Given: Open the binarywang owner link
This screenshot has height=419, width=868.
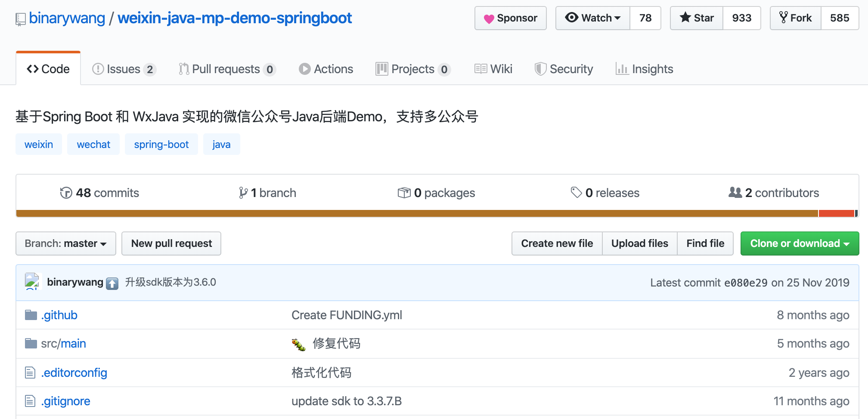Looking at the screenshot, I should [x=67, y=18].
